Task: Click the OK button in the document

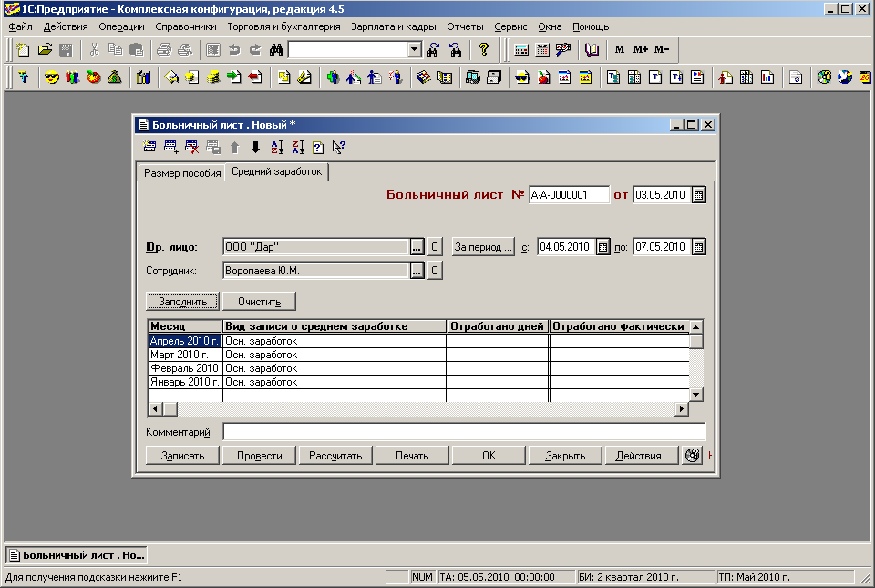Action: [x=489, y=455]
